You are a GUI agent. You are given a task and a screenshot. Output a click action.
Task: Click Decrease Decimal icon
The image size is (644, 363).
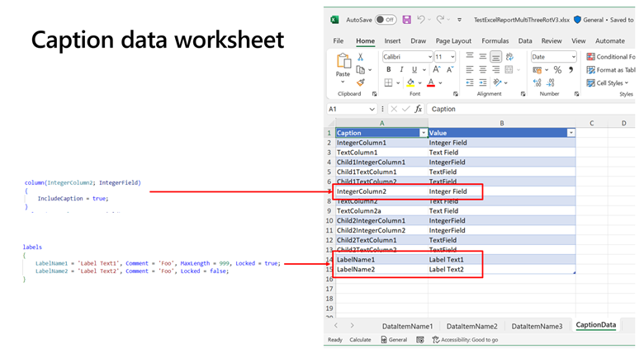pyautogui.click(x=551, y=82)
